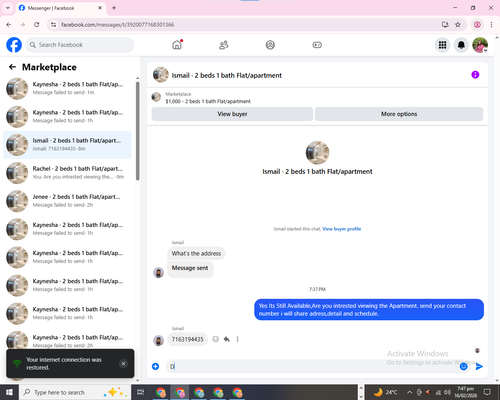Screen dimensions: 500x400
Task: Bookmark this page with star icon
Action: tap(458, 25)
